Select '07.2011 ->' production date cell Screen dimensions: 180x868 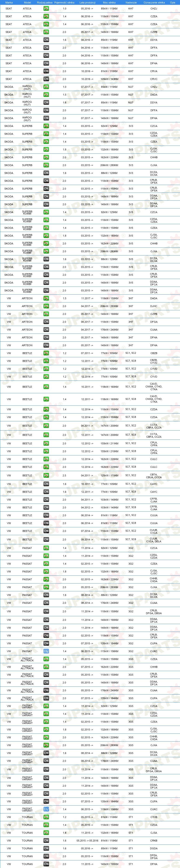tap(87, 353)
